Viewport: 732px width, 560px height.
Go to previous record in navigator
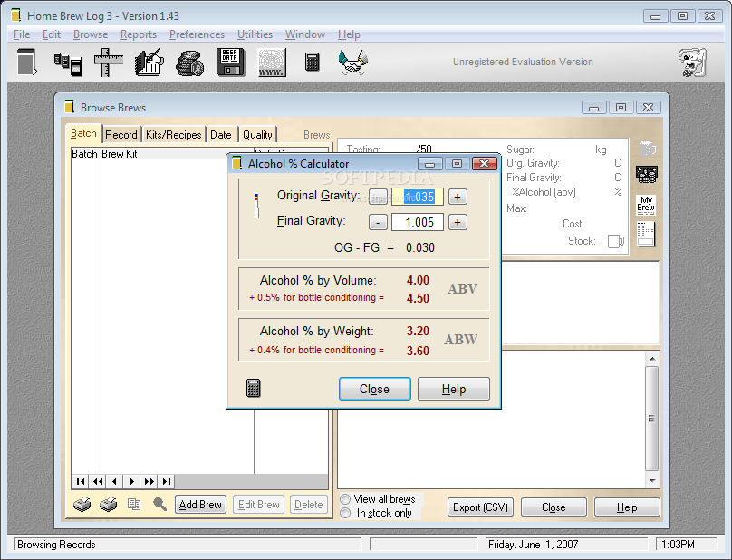[114, 481]
